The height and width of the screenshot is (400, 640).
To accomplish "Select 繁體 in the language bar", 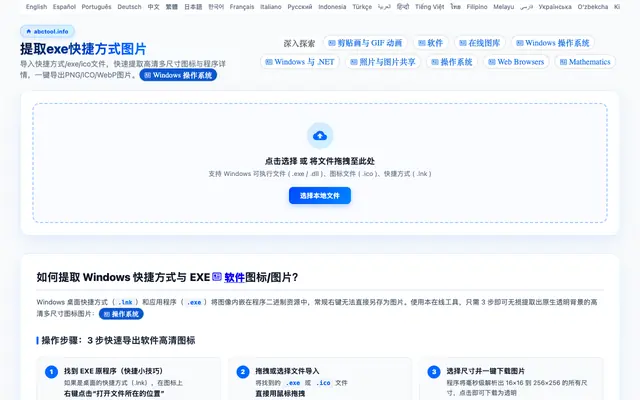I will (171, 7).
